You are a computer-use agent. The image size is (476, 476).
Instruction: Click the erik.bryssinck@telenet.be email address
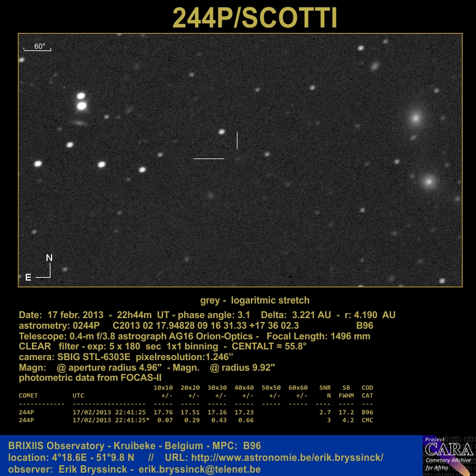(199, 469)
